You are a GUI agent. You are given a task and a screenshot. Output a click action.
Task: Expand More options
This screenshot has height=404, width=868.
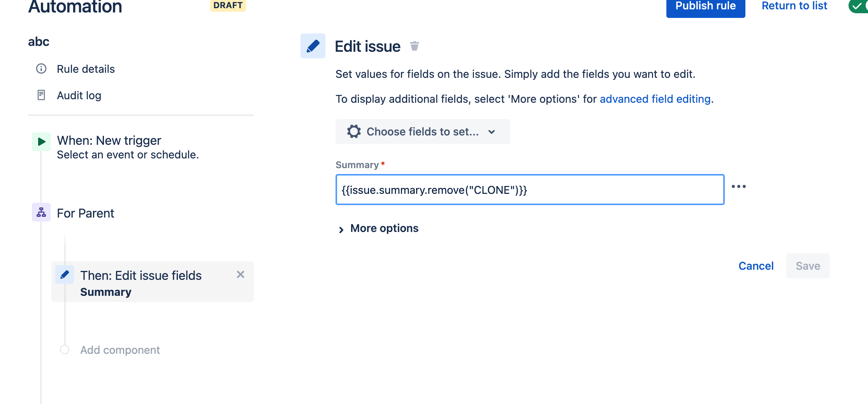pyautogui.click(x=384, y=228)
